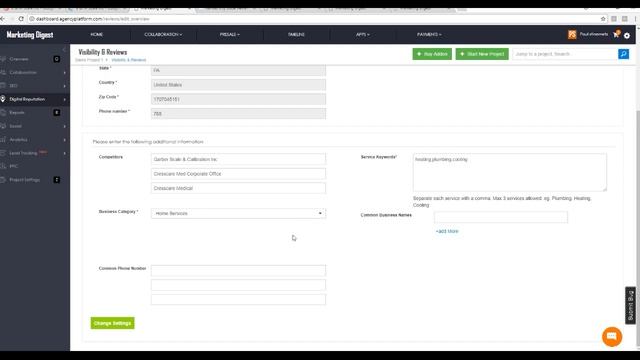Open the Presales top menu

[x=230, y=35]
